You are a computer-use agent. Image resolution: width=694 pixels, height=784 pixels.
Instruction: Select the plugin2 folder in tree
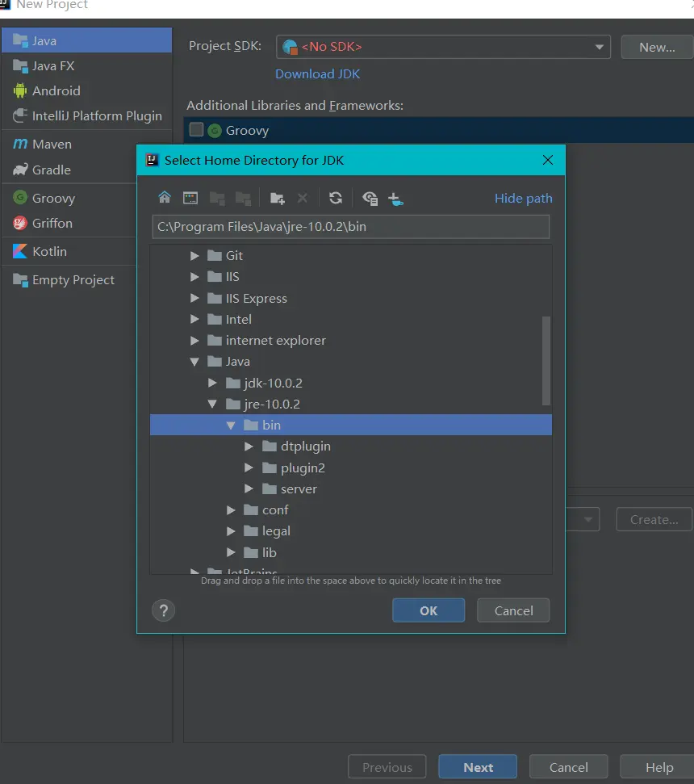[351, 467]
